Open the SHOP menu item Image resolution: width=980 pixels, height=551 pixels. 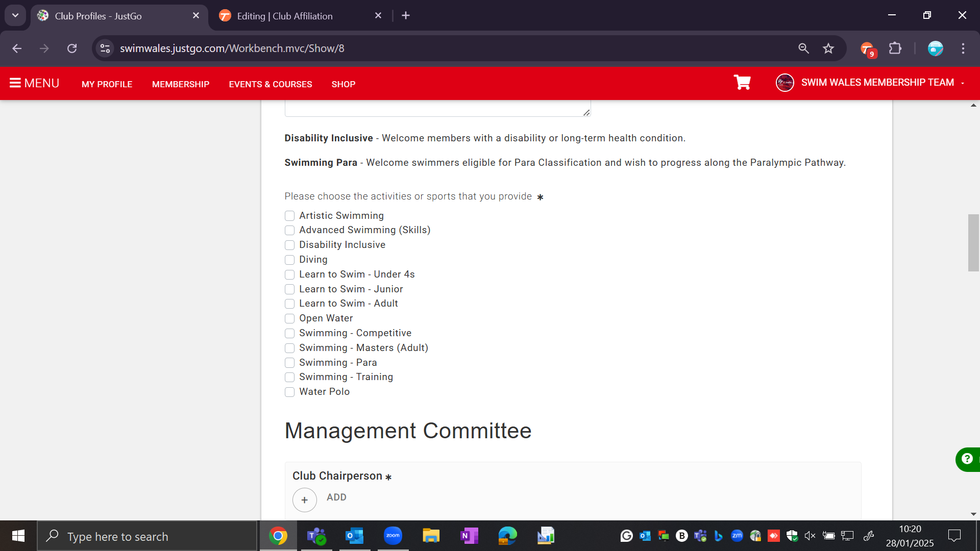[344, 84]
